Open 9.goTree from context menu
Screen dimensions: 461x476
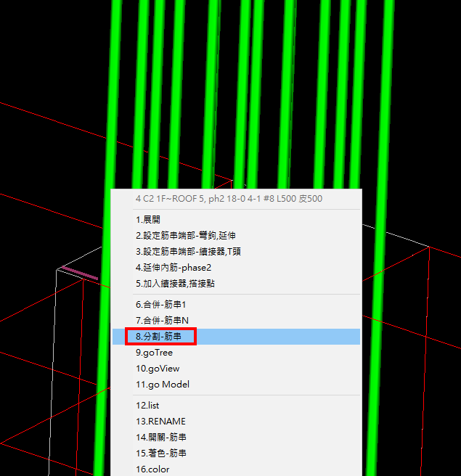[236, 353]
